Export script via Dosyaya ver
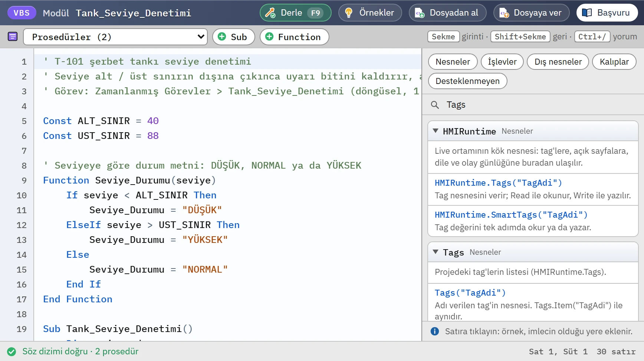644x361 pixels. [531, 13]
